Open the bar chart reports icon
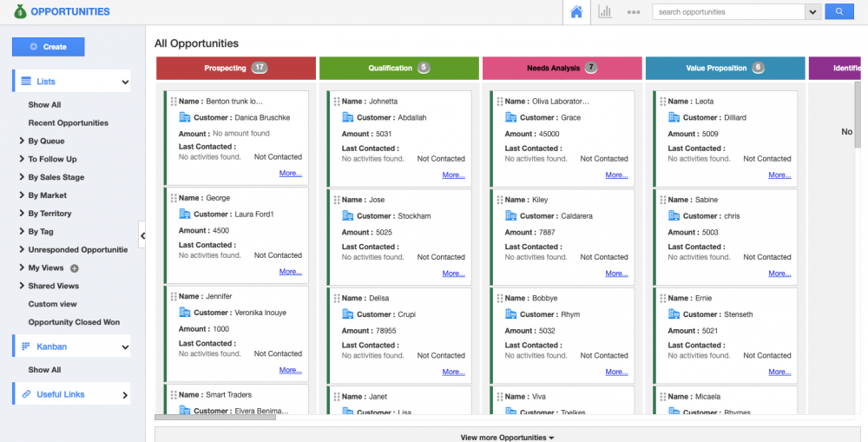Viewport: 868px width, 442px height. point(605,12)
